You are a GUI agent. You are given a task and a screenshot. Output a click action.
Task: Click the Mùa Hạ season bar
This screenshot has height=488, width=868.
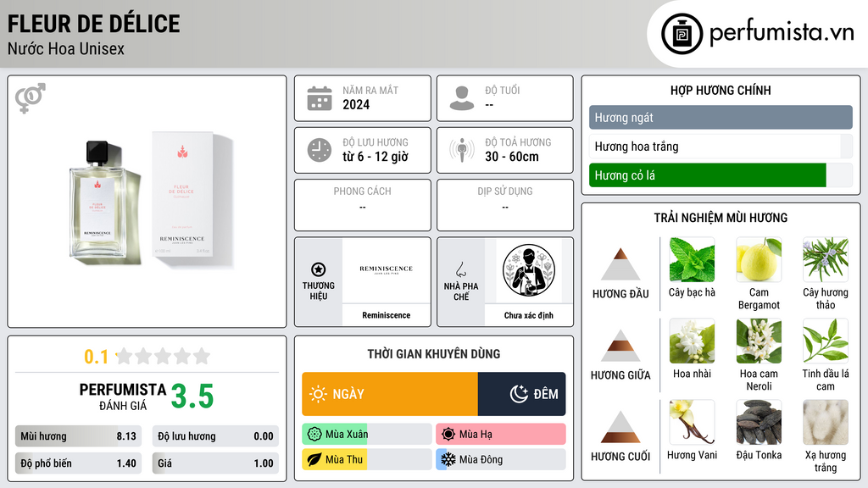(501, 434)
